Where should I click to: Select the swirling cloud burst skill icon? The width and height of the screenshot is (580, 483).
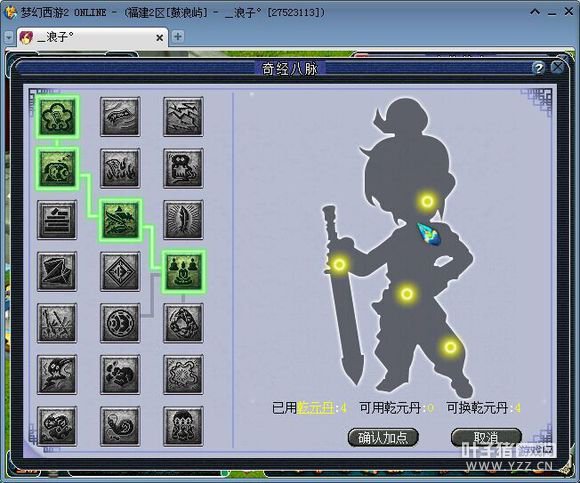[x=183, y=375]
